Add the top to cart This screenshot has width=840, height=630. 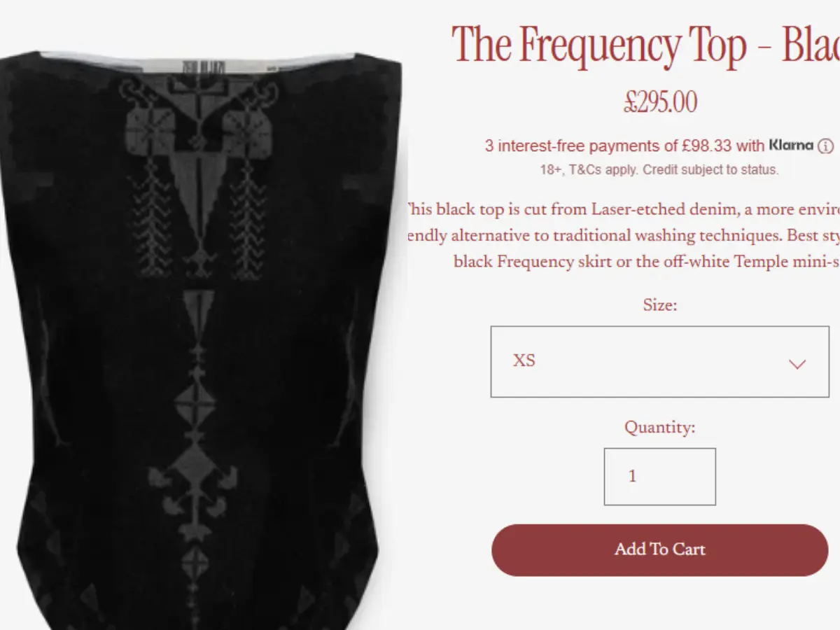coord(659,550)
